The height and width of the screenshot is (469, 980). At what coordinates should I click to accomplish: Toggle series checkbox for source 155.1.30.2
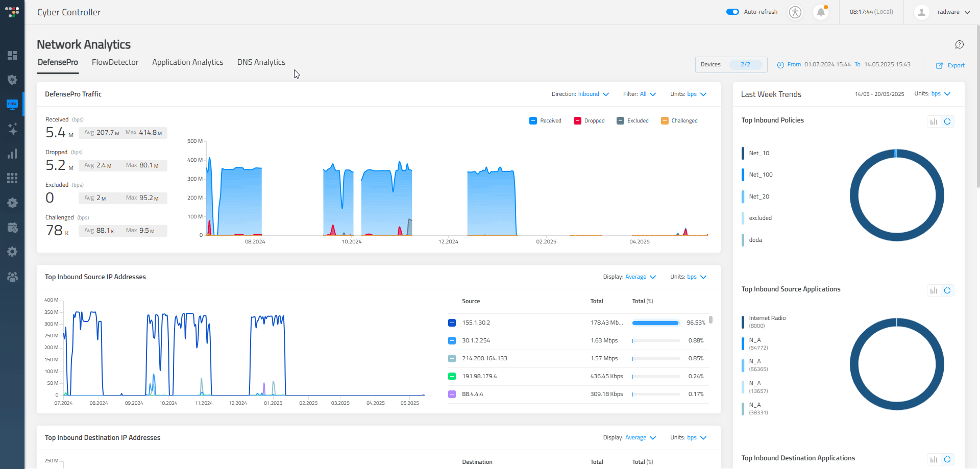pyautogui.click(x=452, y=323)
